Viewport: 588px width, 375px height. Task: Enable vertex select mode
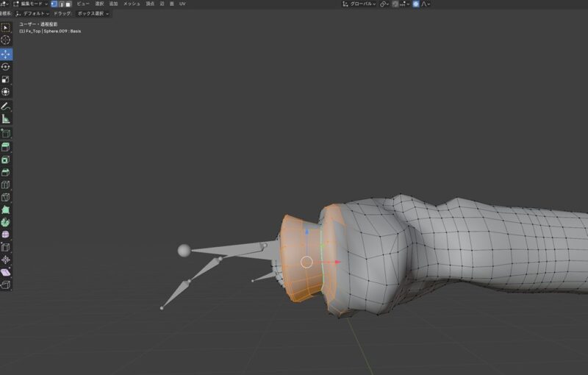tap(54, 4)
